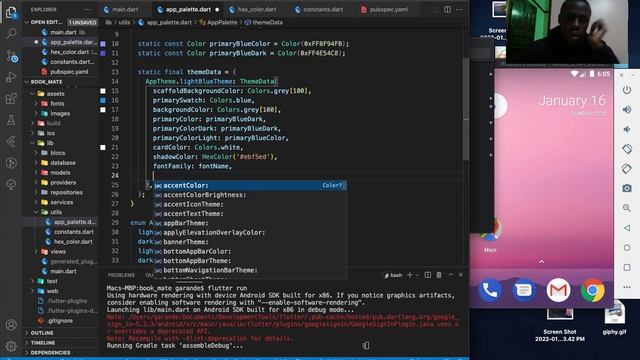Open the terminal launch profile dropdown arrow

[x=417, y=275]
